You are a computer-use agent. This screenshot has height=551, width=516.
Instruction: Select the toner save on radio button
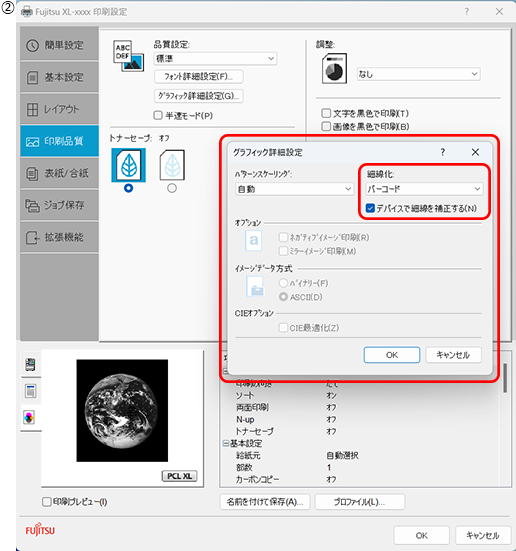172,188
